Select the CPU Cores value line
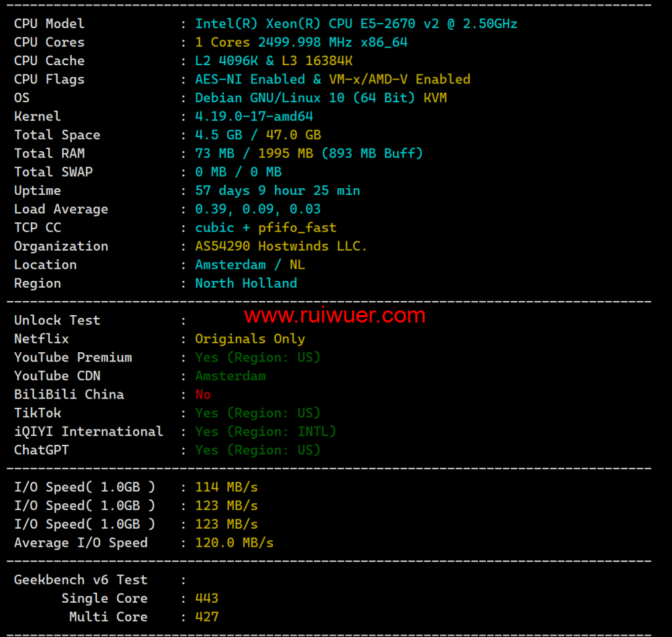Image resolution: width=672 pixels, height=637 pixels. pyautogui.click(x=301, y=42)
